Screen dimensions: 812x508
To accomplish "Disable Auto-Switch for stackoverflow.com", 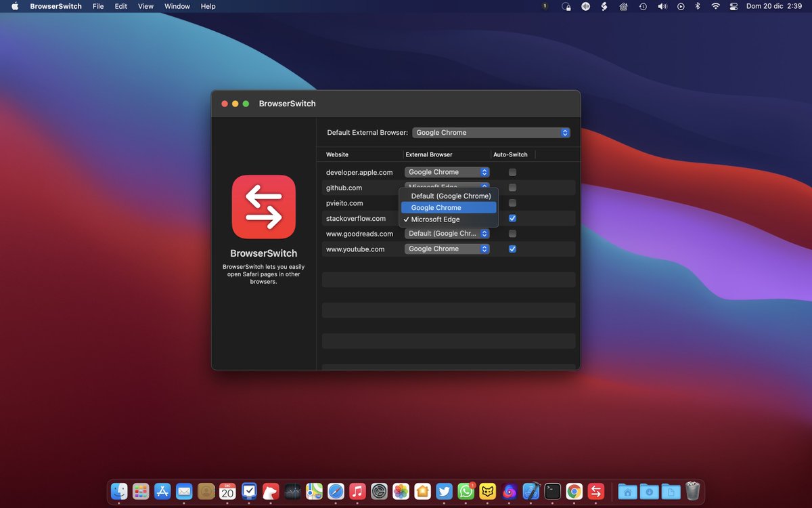I will [512, 218].
